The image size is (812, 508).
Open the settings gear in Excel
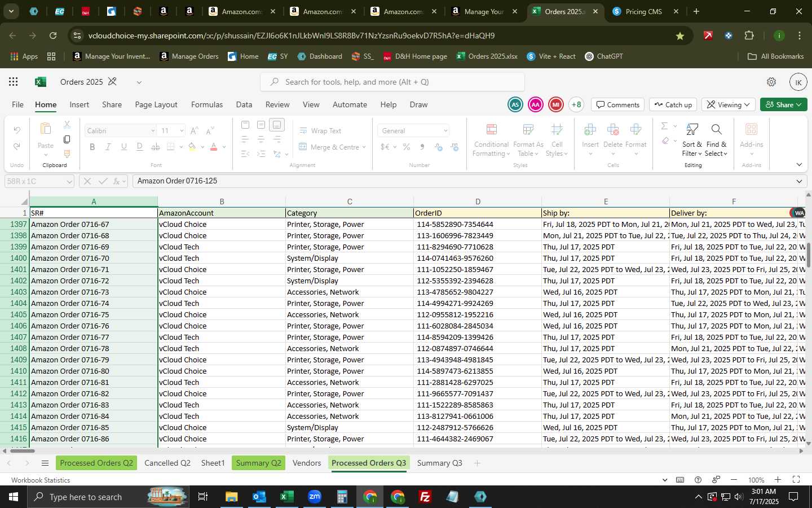771,82
